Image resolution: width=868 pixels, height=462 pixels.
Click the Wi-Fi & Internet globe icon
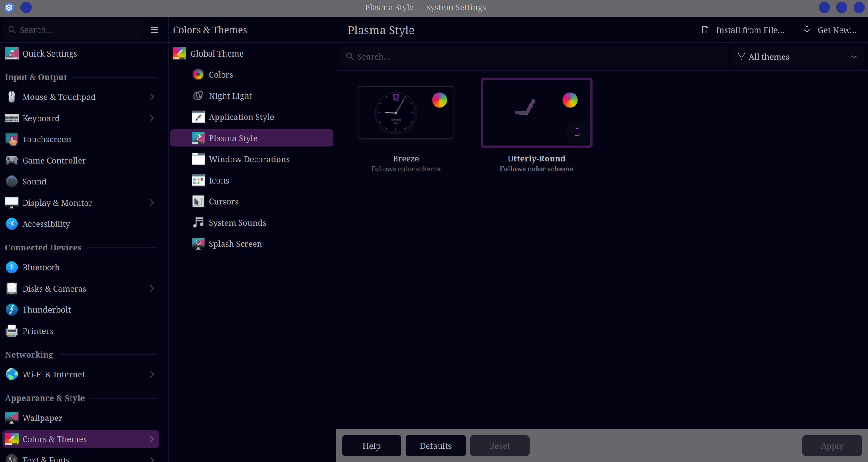[12, 374]
